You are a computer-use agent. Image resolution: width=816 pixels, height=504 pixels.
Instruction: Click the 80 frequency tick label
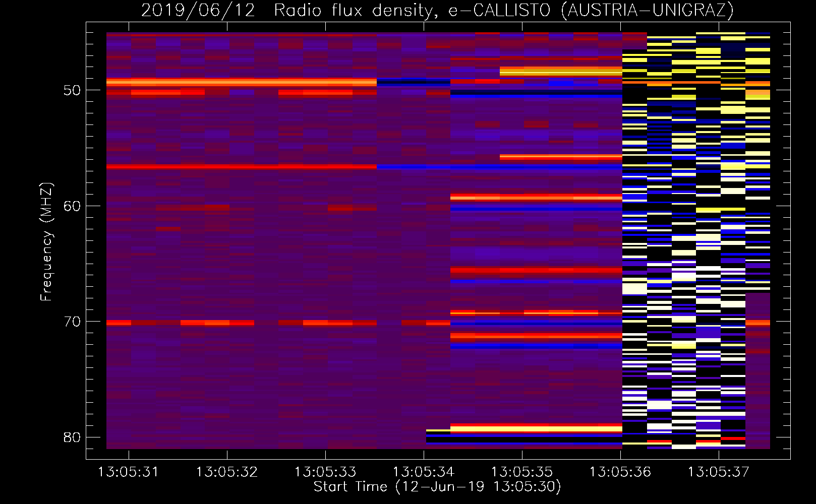(x=72, y=437)
